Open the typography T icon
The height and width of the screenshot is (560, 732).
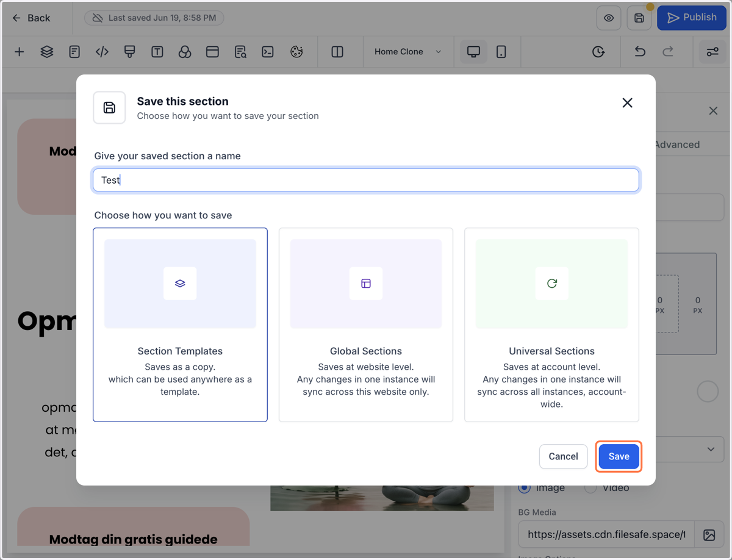pos(157,52)
